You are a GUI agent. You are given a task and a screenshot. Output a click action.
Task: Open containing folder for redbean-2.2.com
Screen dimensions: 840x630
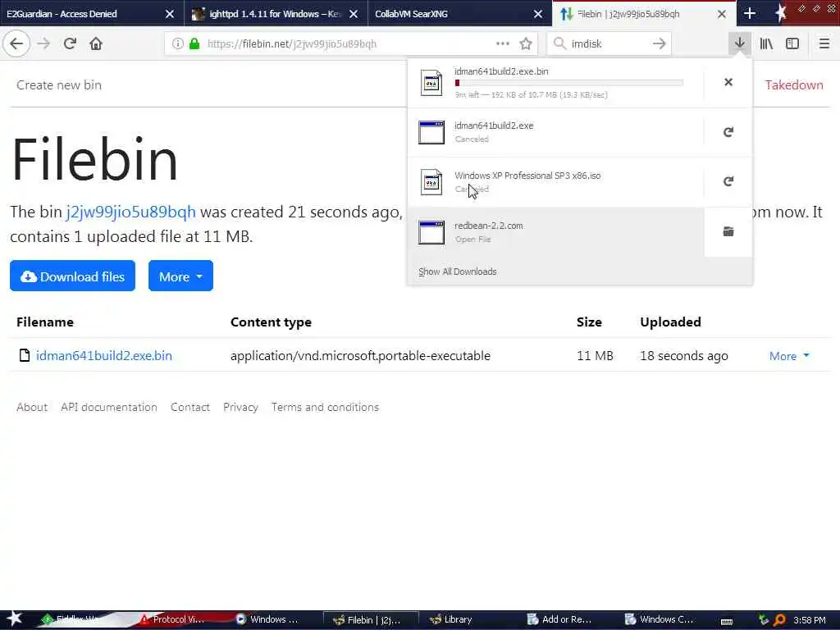point(728,231)
